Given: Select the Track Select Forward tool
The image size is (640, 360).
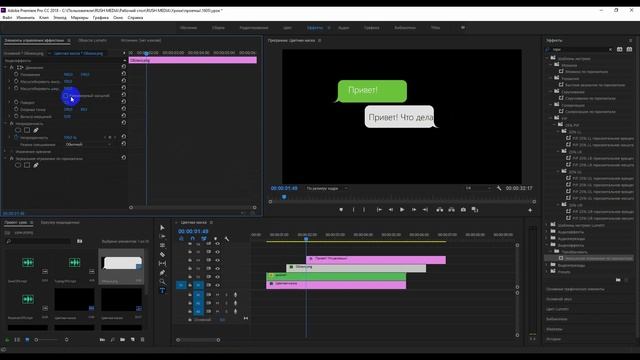Looking at the screenshot, I should click(x=162, y=236).
